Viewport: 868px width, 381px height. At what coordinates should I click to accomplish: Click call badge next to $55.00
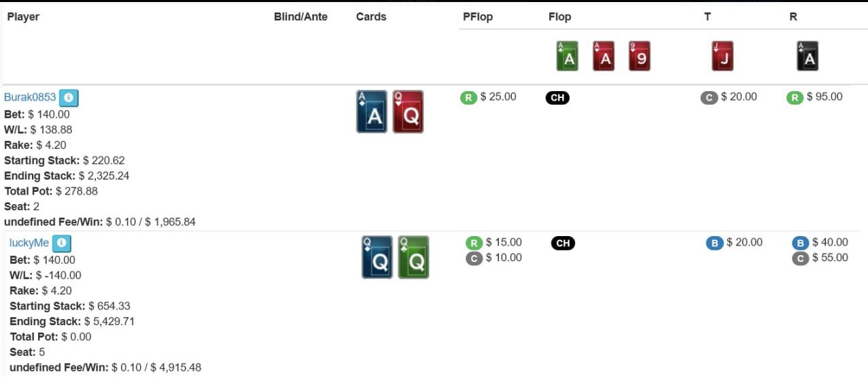coord(800,259)
